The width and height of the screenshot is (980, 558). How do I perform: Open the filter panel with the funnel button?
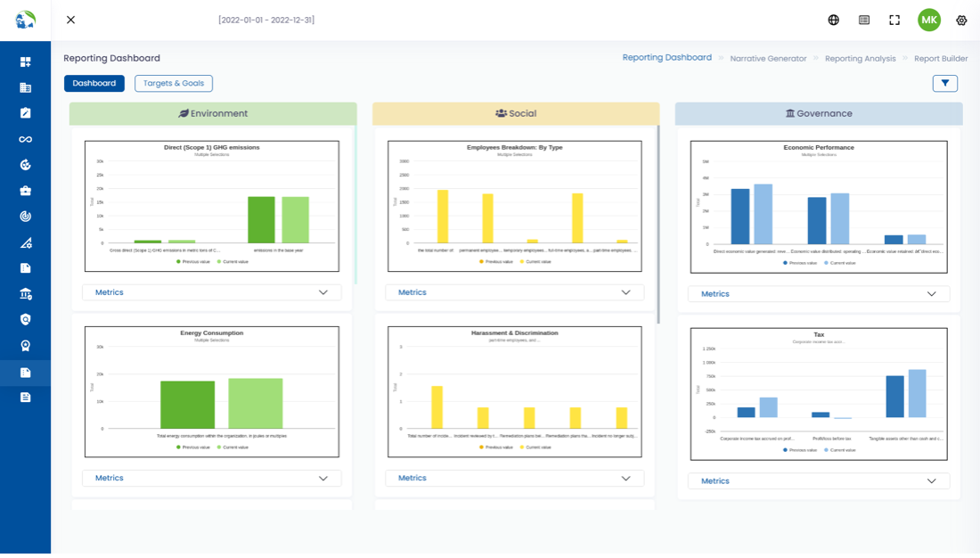pyautogui.click(x=945, y=83)
